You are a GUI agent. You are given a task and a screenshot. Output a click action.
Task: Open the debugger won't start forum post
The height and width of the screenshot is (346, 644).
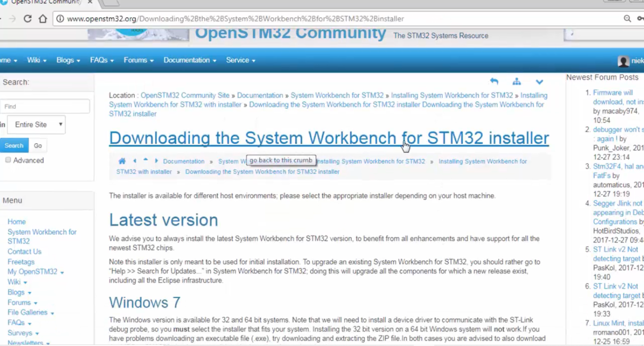618,134
